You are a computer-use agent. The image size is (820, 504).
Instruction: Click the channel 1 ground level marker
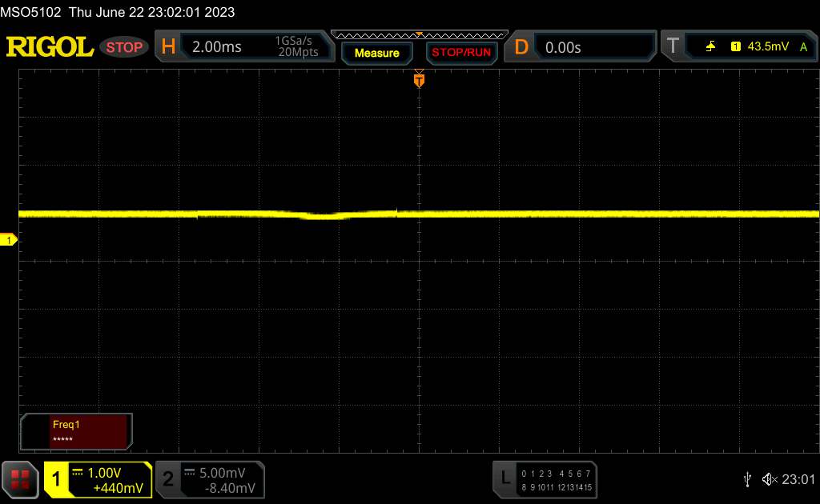pos(8,240)
